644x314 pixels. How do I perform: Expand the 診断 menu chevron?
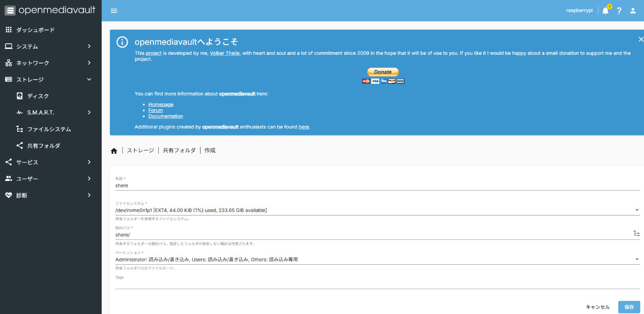[89, 195]
